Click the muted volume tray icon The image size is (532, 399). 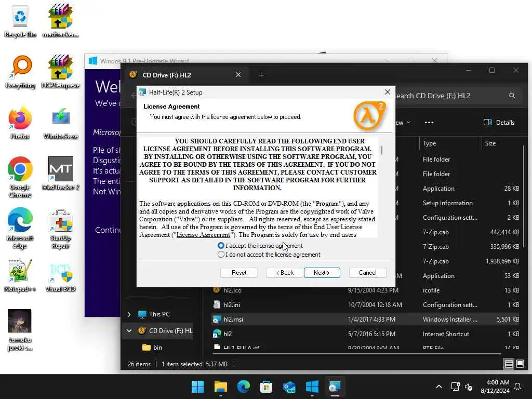[469, 387]
